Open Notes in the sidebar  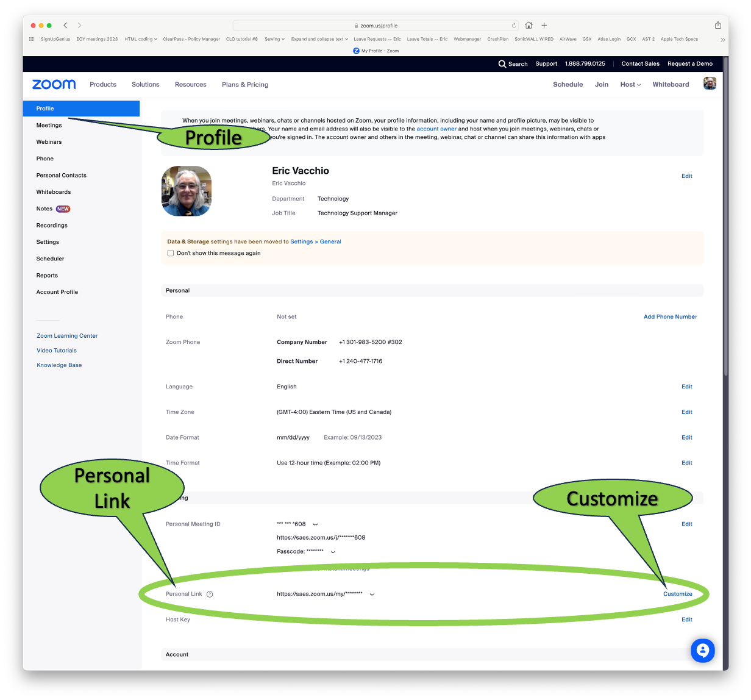click(44, 209)
